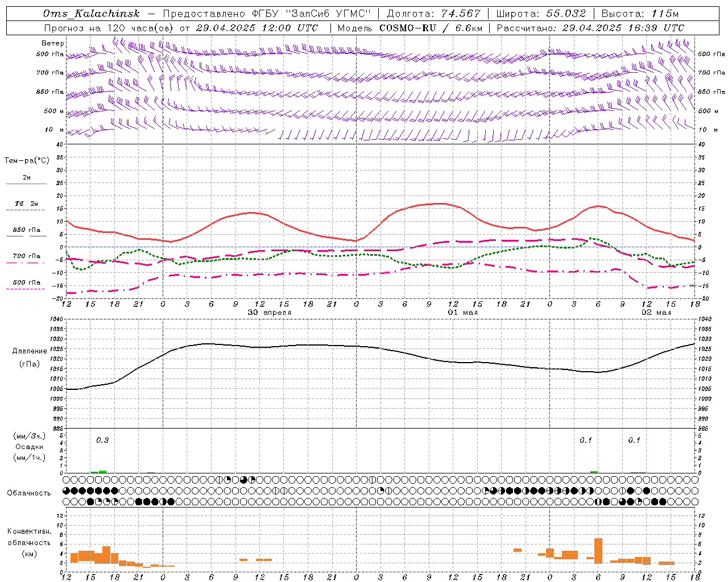This screenshot has width=728, height=582.
Task: Click the Облачность panel label
Action: click(29, 493)
